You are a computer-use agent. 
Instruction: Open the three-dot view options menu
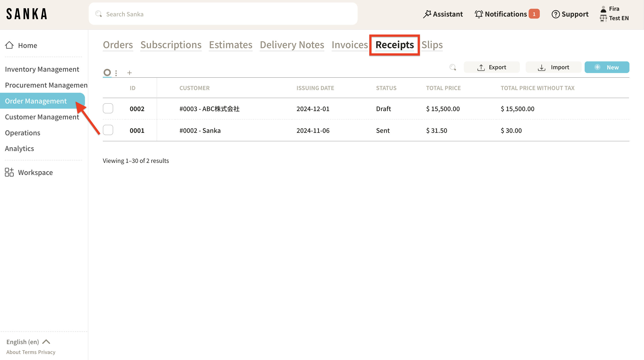point(116,73)
